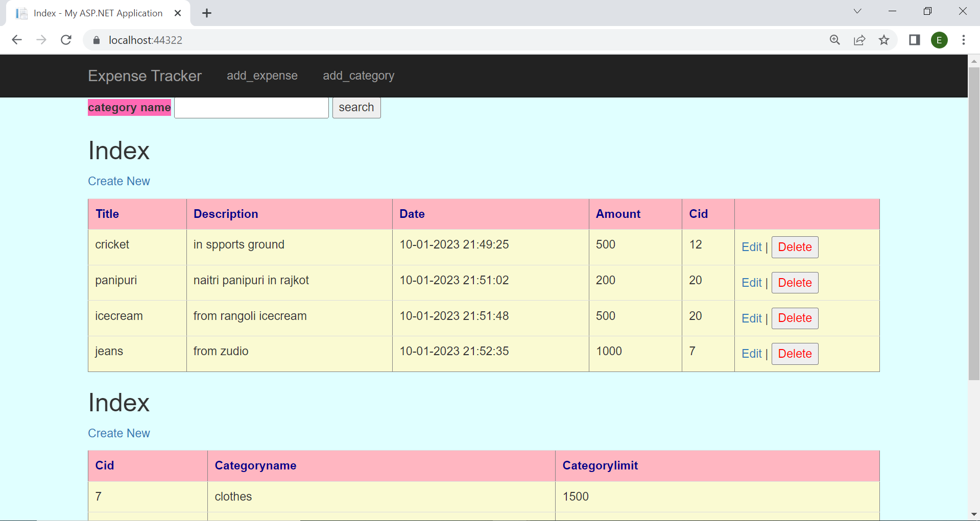Edit the jeans expense
This screenshot has width=980, height=521.
(752, 354)
